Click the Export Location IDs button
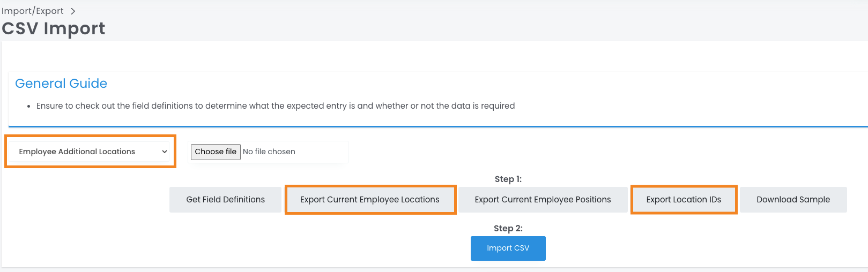The image size is (868, 272). 683,200
